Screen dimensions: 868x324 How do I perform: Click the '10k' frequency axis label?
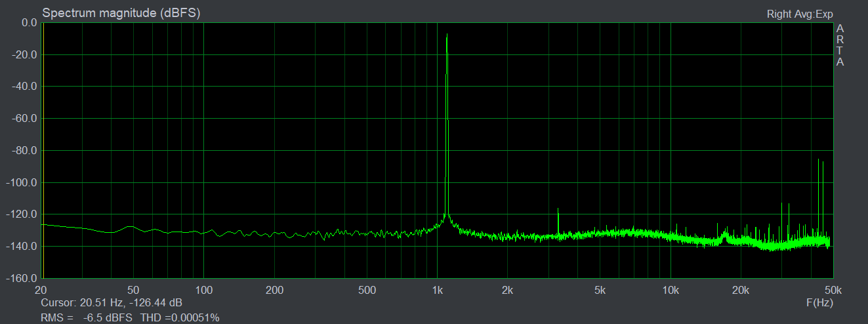pyautogui.click(x=670, y=290)
